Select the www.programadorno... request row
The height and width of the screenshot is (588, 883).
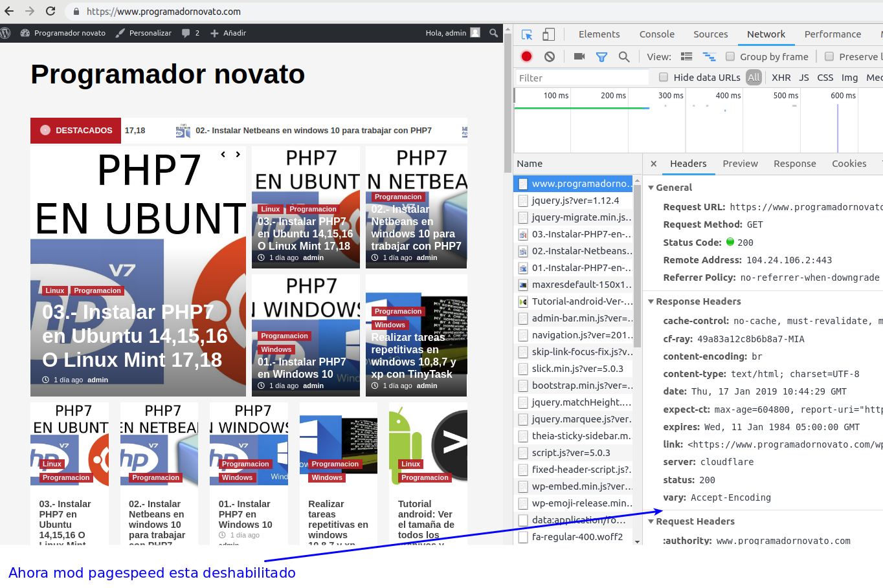point(574,184)
